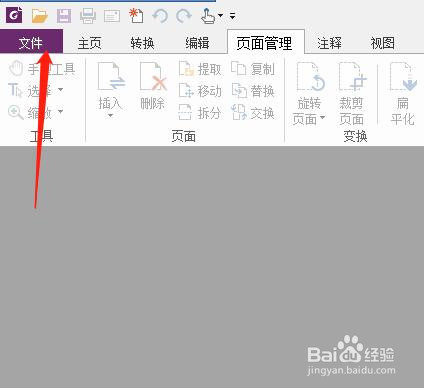Select the 页面管理 tab
424x388 pixels.
click(265, 43)
